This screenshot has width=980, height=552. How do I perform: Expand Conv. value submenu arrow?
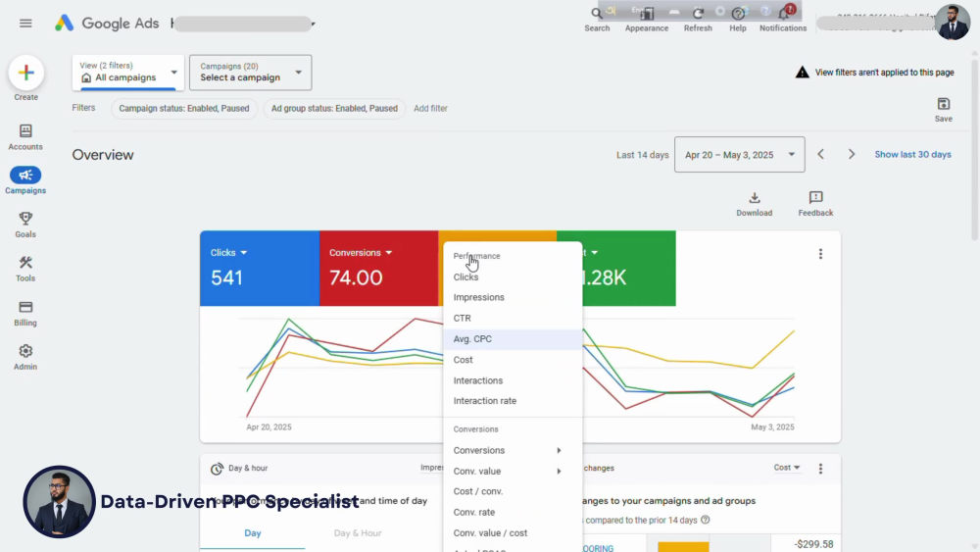coord(559,472)
